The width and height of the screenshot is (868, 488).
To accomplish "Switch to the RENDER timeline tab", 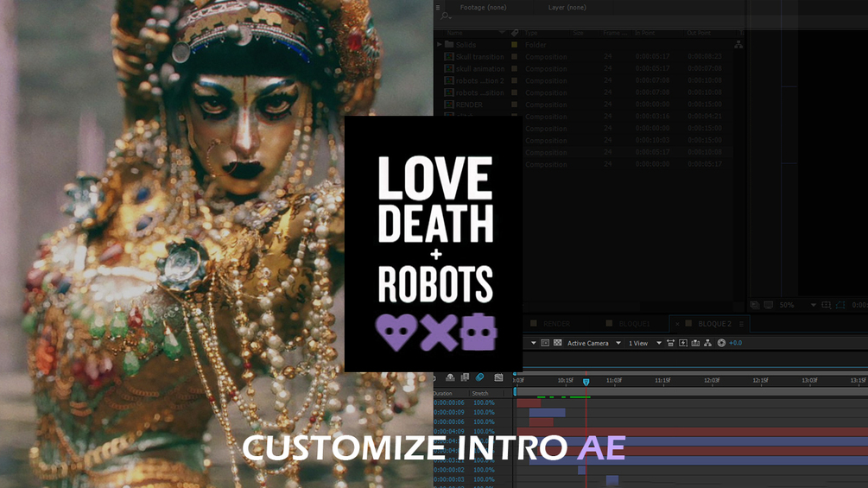I will click(x=556, y=324).
